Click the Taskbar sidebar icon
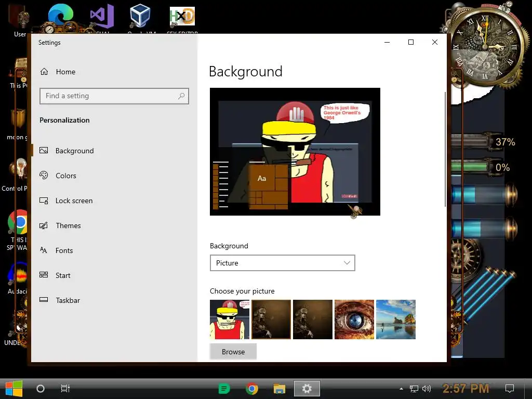 pyautogui.click(x=44, y=300)
